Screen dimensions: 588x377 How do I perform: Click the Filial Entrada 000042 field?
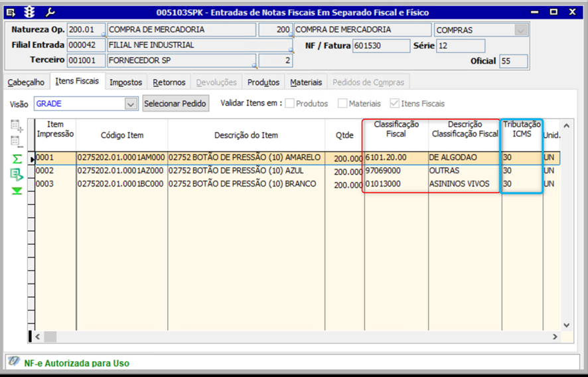86,45
